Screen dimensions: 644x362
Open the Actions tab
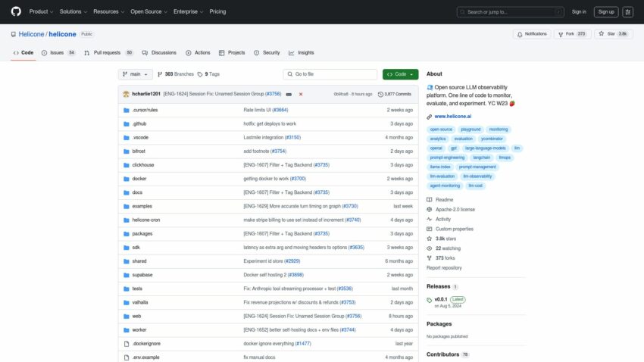coord(198,52)
